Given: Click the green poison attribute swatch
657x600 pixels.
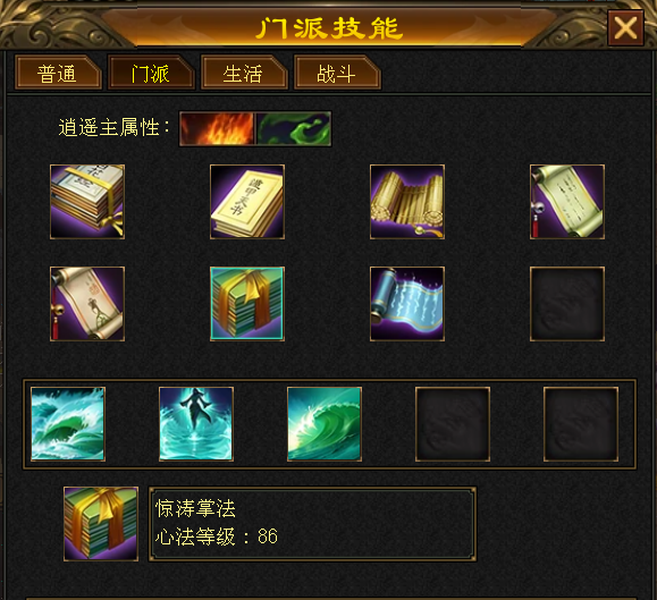Looking at the screenshot, I should (293, 129).
